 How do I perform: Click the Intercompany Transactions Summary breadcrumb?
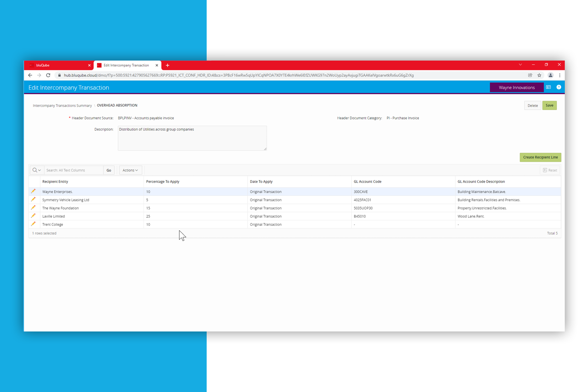point(62,106)
